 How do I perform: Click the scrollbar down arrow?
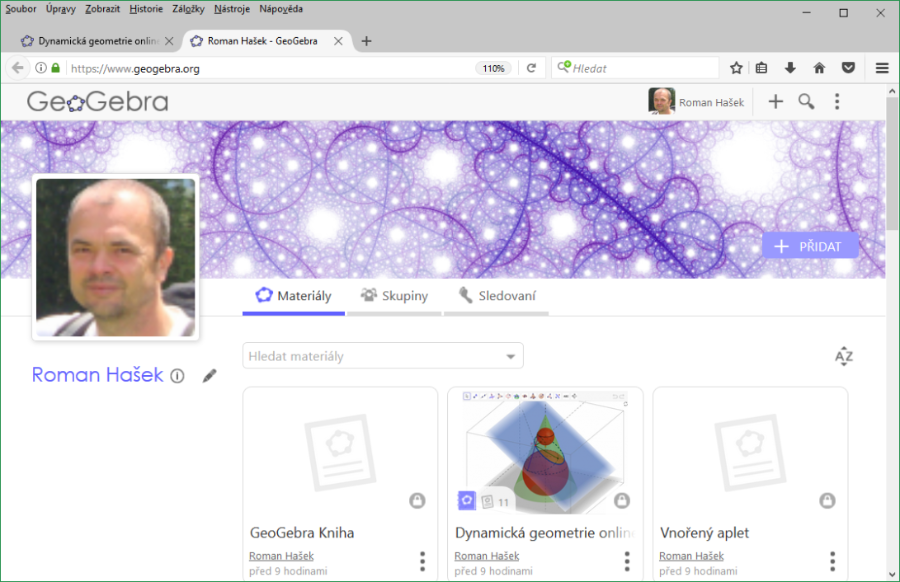coord(891,574)
